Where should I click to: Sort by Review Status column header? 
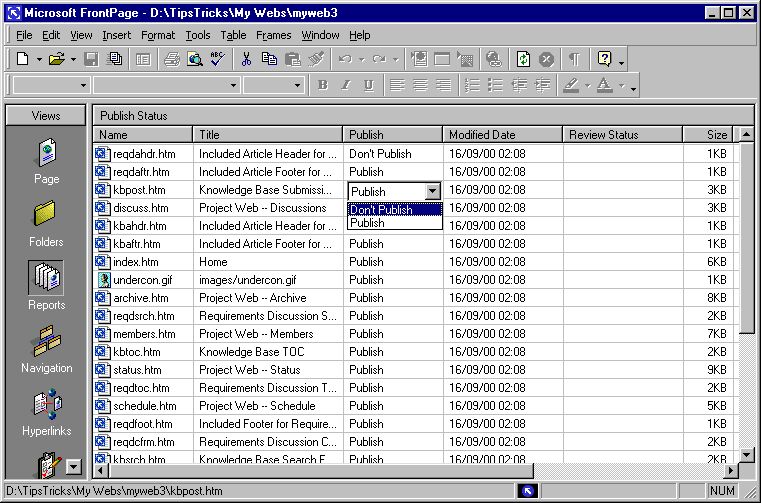[623, 134]
